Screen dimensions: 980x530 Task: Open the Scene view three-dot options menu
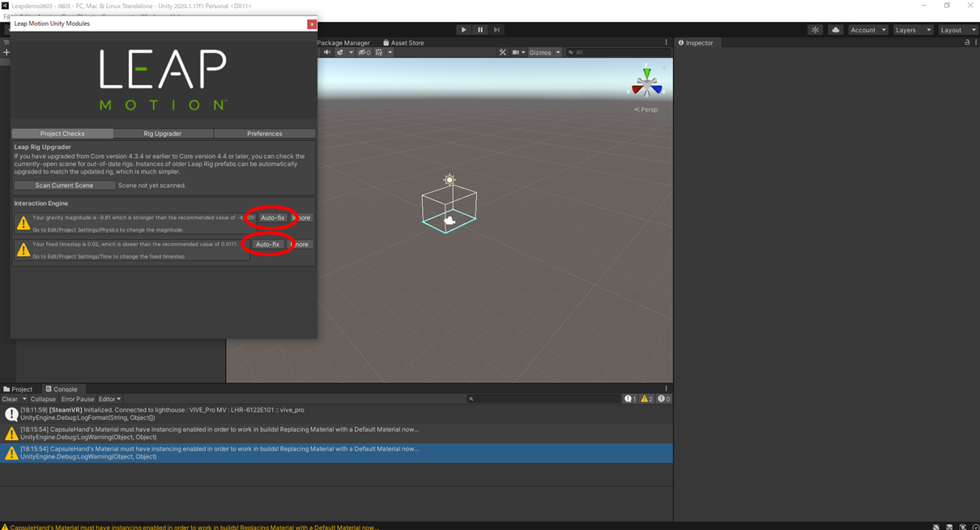click(x=666, y=43)
